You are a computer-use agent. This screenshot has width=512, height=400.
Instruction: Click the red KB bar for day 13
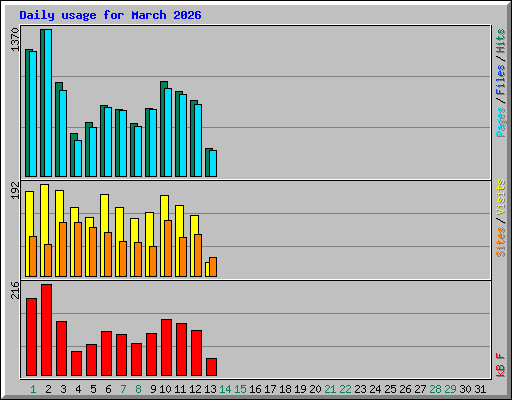211,367
